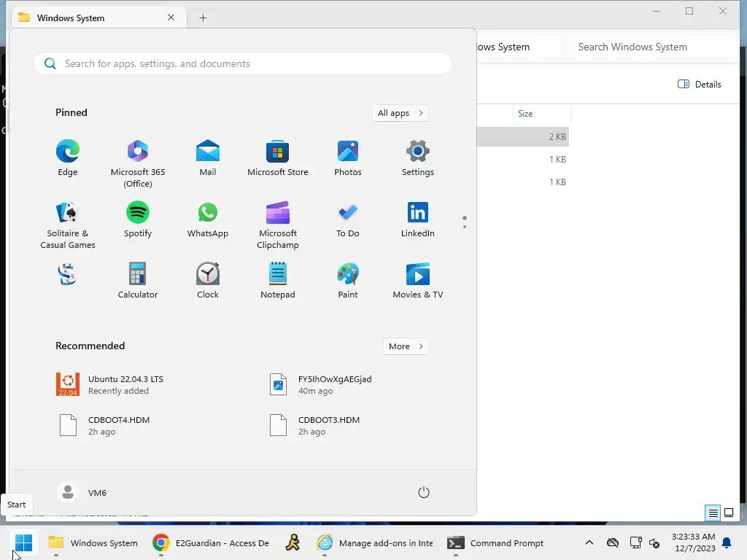Expand the All apps list
The height and width of the screenshot is (560, 747).
pyautogui.click(x=400, y=113)
